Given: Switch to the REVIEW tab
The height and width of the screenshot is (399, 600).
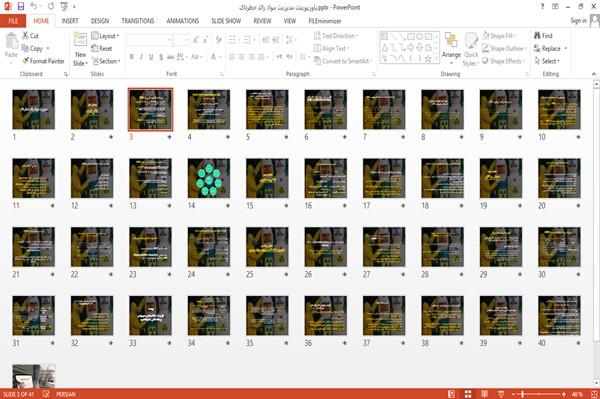Looking at the screenshot, I should [262, 21].
